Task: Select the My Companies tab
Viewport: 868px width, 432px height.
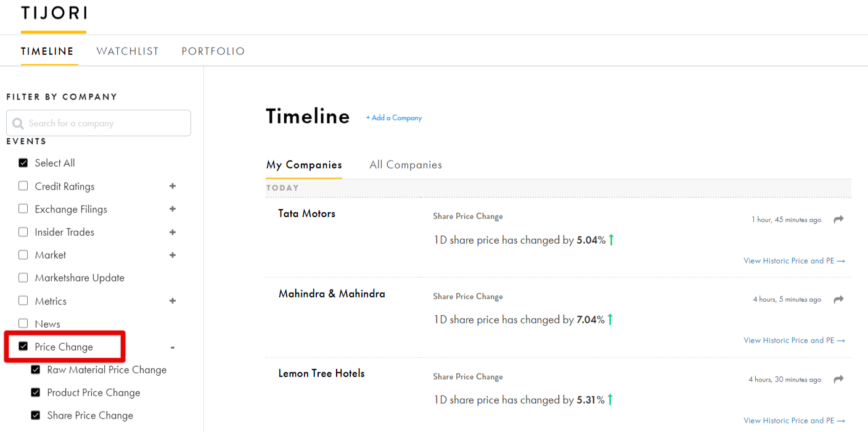Action: coord(304,165)
